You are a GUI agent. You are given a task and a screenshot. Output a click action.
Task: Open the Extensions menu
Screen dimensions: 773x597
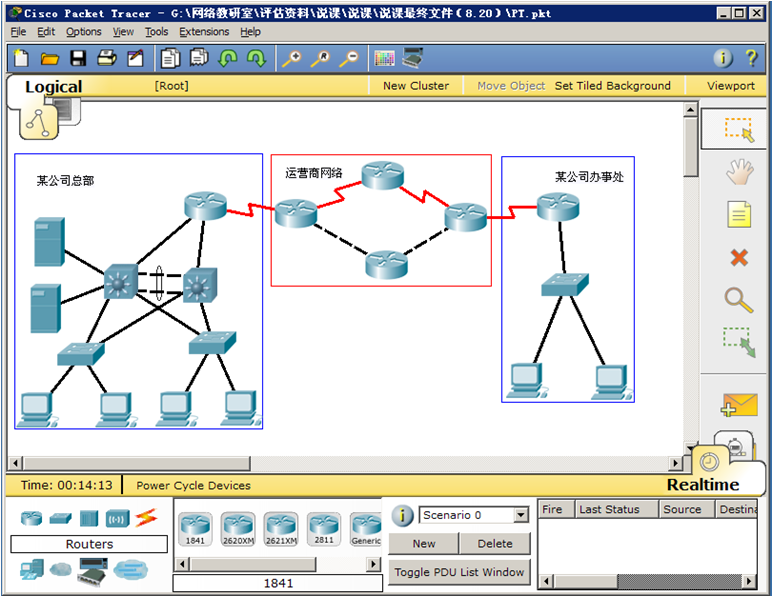coord(204,32)
